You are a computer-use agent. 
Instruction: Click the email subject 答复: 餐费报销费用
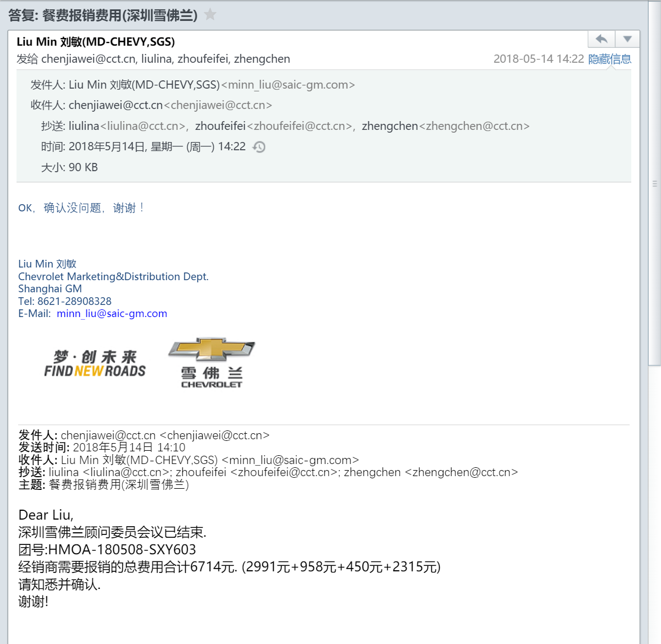coord(103,15)
